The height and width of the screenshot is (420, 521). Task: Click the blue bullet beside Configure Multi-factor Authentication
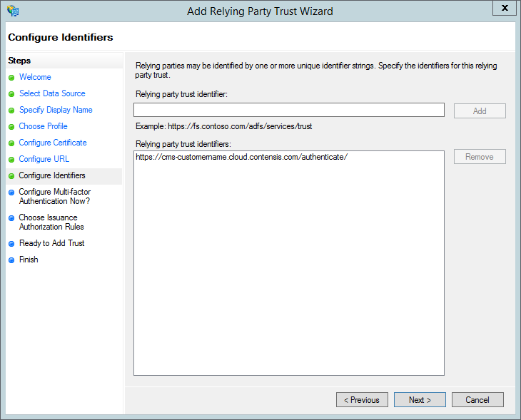(11, 193)
